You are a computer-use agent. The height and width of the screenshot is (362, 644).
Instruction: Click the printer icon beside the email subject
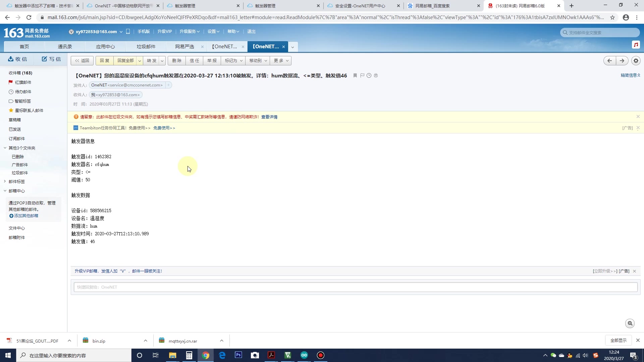(x=376, y=75)
